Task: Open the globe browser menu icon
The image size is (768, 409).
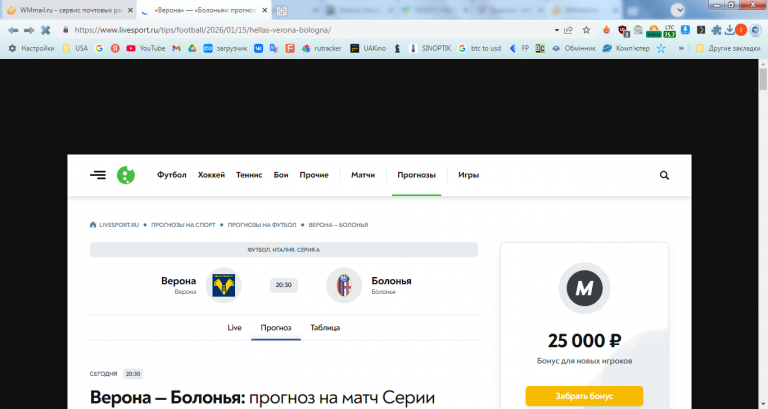Action: [756, 30]
